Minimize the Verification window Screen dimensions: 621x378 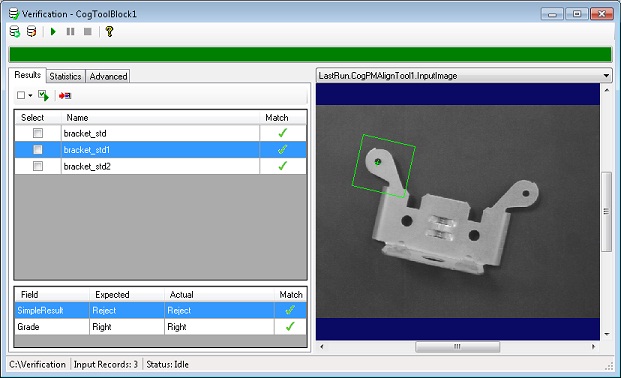[x=552, y=14]
